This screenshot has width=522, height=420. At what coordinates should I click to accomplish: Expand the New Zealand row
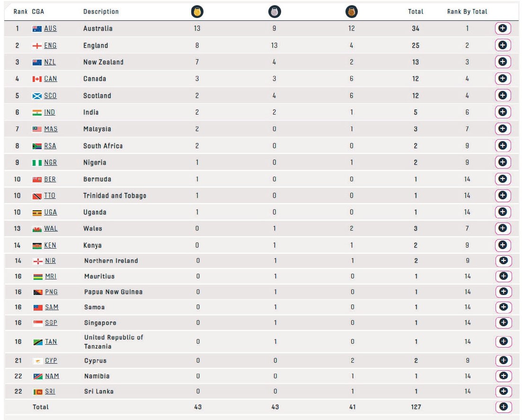(x=503, y=62)
